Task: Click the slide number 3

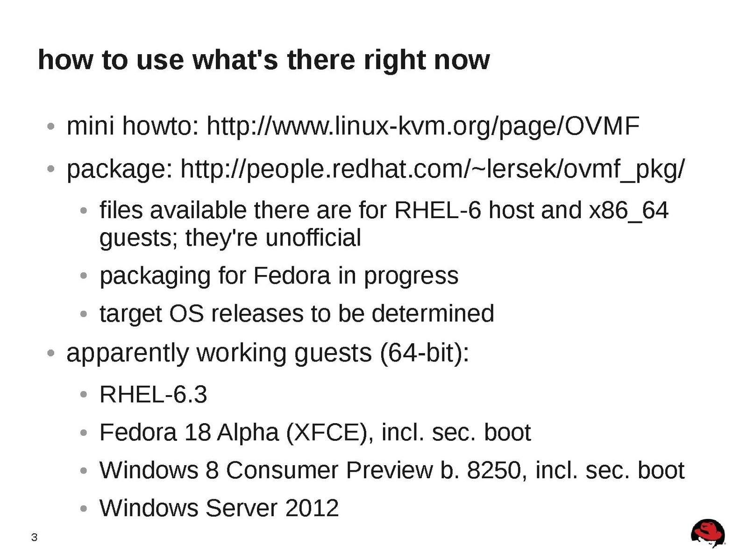Action: click(x=34, y=538)
